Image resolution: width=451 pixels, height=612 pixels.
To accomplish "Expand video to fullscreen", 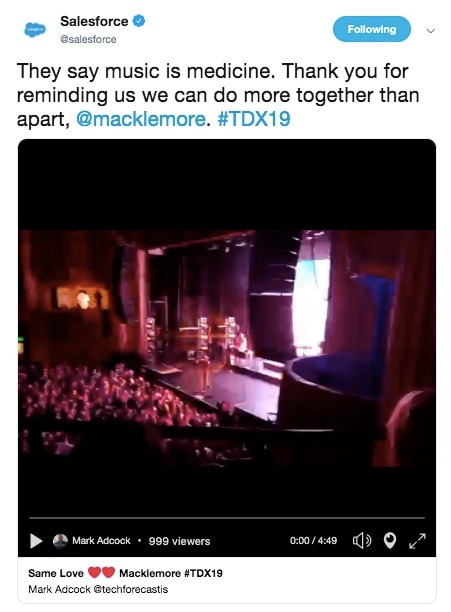I will click(417, 541).
